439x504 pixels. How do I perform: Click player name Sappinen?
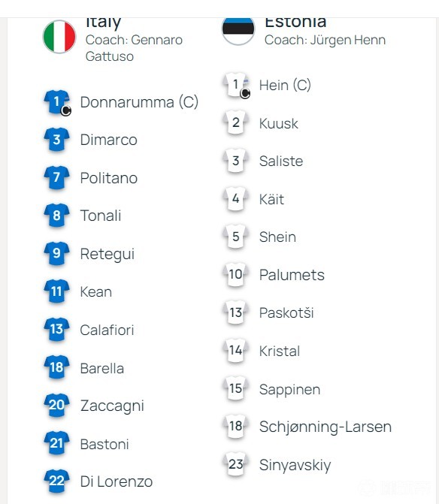tap(289, 390)
